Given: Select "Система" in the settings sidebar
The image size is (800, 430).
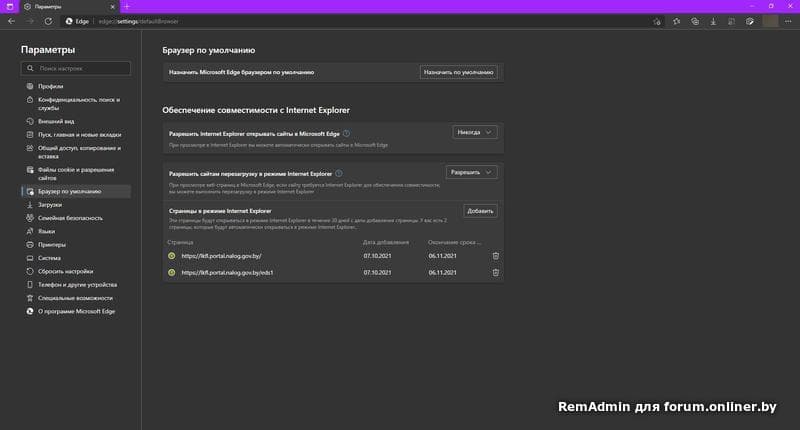Looking at the screenshot, I should tap(50, 257).
